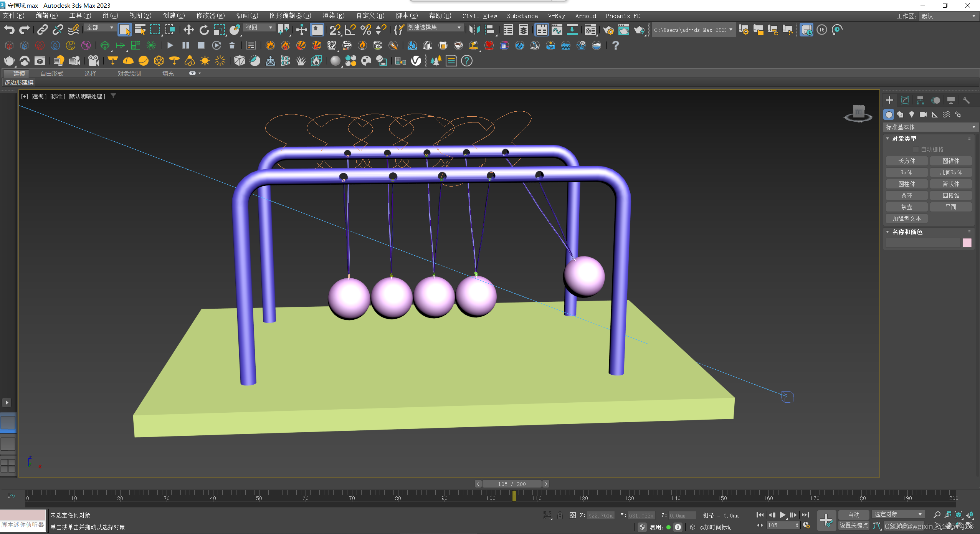Open the Modify panel tab
Image resolution: width=980 pixels, height=534 pixels.
tap(905, 100)
